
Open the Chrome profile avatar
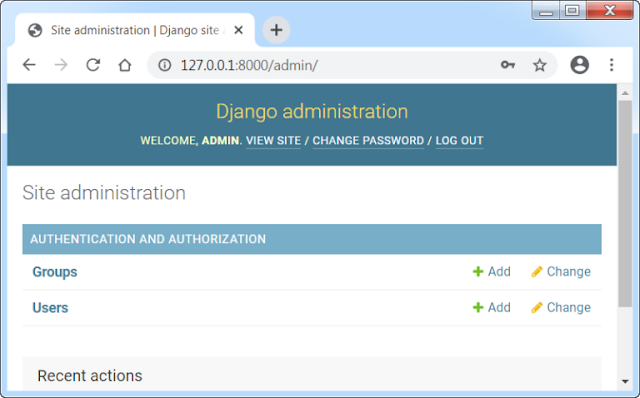click(580, 65)
